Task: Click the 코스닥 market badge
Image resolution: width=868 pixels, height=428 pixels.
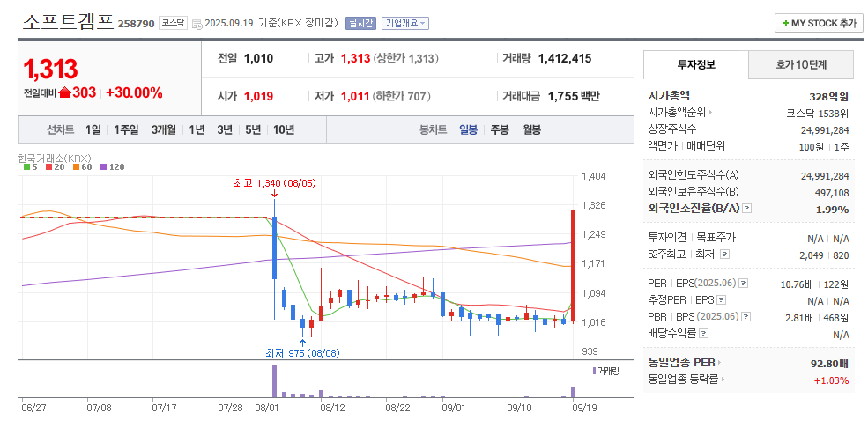Action: [x=174, y=23]
